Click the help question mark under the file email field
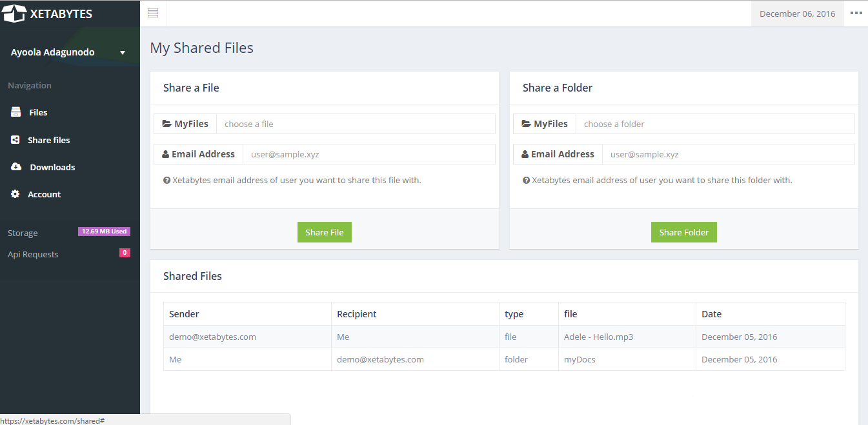The image size is (868, 425). click(167, 180)
